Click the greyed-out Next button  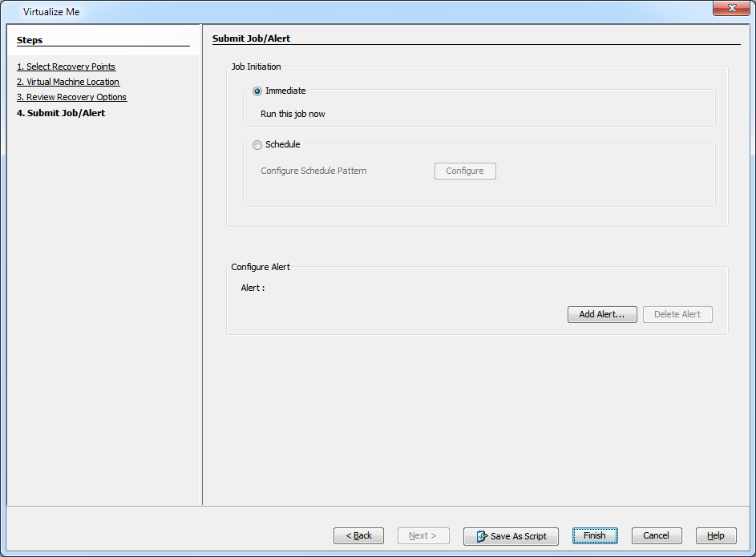[423, 536]
